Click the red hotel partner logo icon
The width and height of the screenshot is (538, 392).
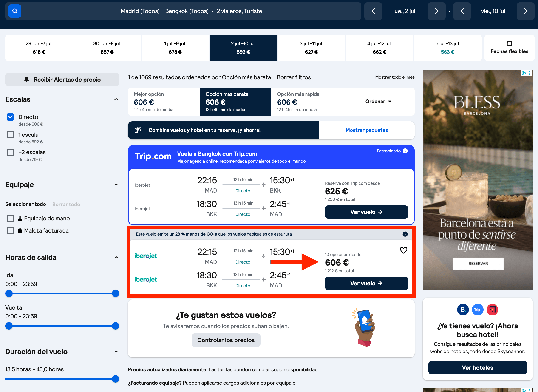click(x=492, y=310)
